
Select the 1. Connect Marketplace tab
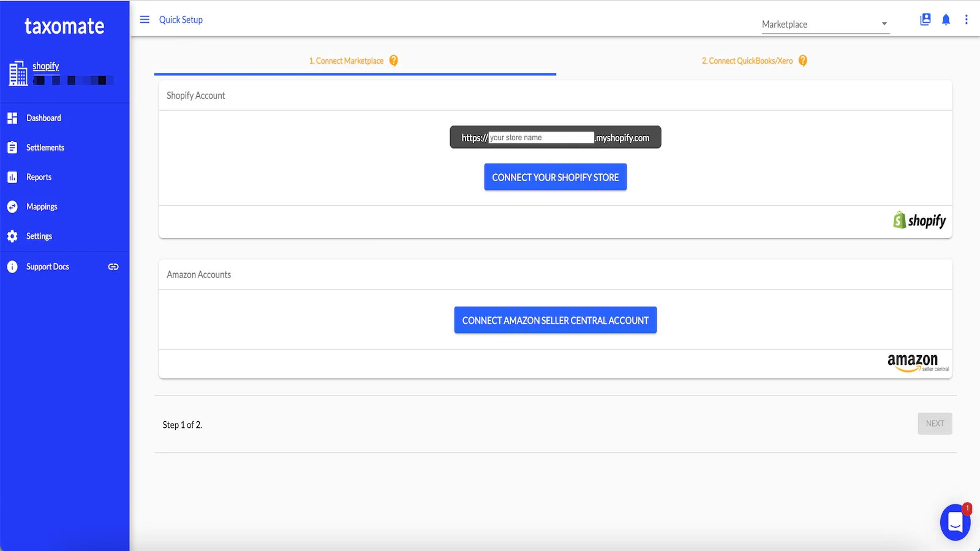[355, 61]
